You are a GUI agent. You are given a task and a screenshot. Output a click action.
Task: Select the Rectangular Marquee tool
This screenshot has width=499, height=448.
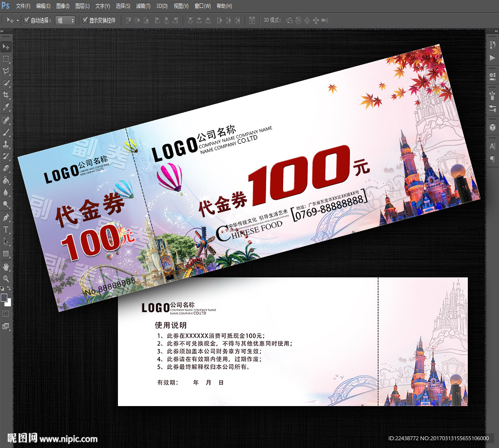point(6,59)
